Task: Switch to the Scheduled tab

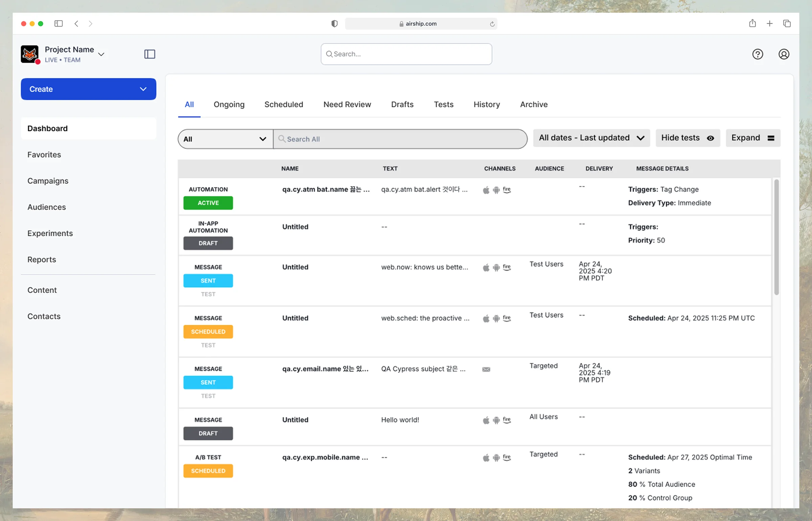Action: (x=284, y=104)
